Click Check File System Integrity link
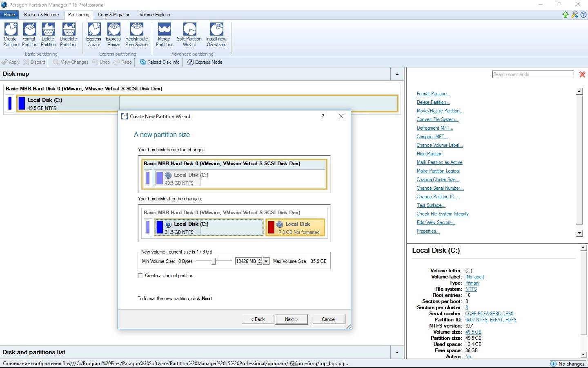This screenshot has width=588, height=368. click(443, 214)
